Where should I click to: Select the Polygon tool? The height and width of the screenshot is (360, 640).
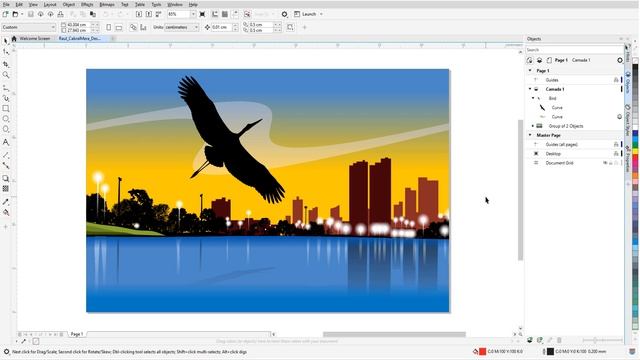6,129
